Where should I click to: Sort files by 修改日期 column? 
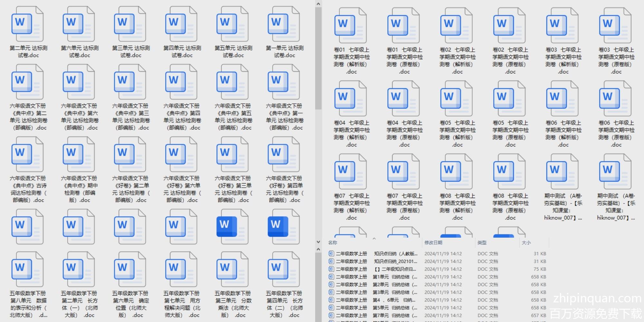coord(433,243)
